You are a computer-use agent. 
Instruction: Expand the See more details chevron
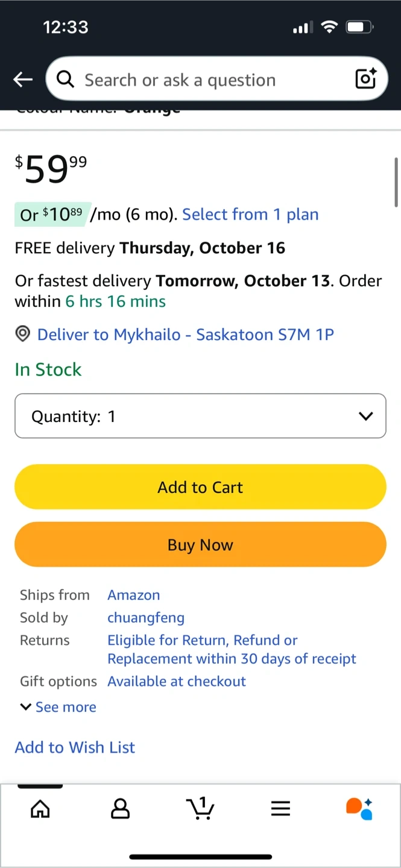click(x=26, y=707)
